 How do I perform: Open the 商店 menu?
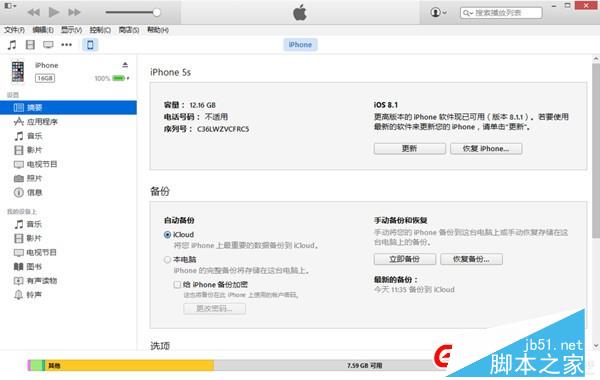pyautogui.click(x=129, y=30)
